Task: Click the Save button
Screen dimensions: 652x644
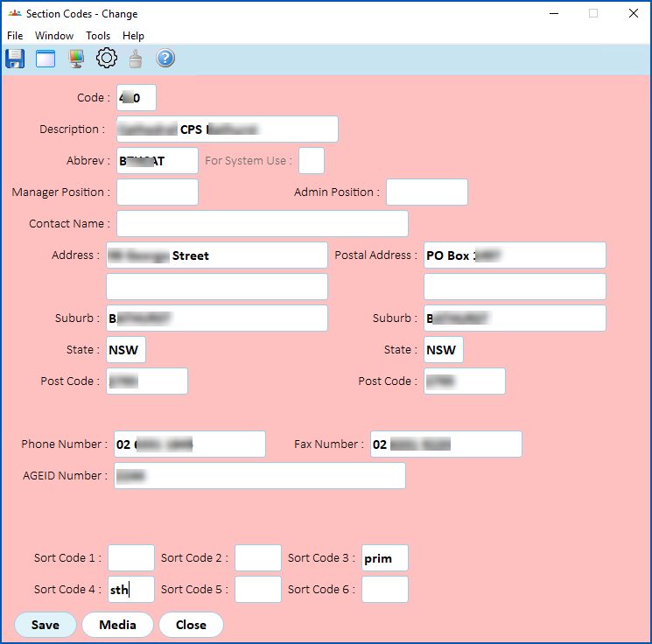Action: (x=46, y=625)
